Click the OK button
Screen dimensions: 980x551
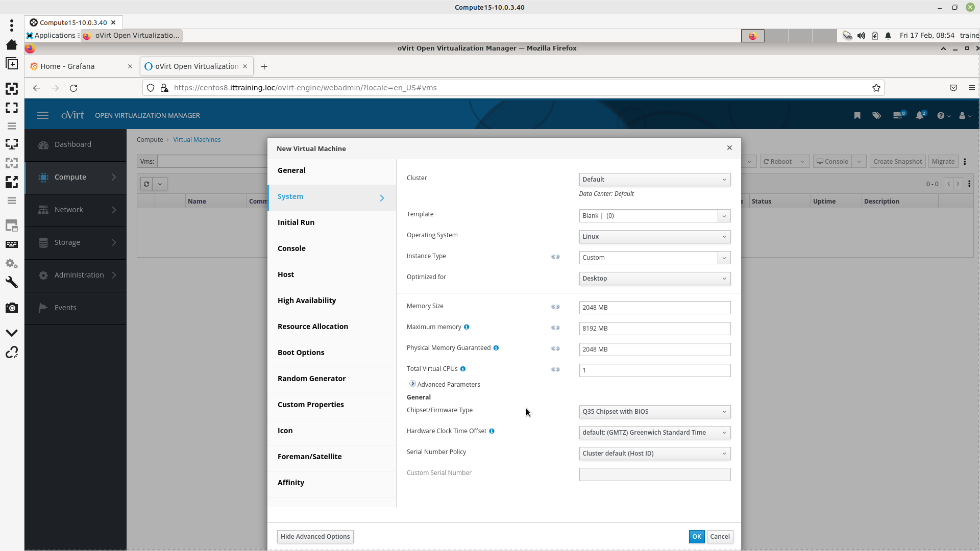(x=696, y=536)
